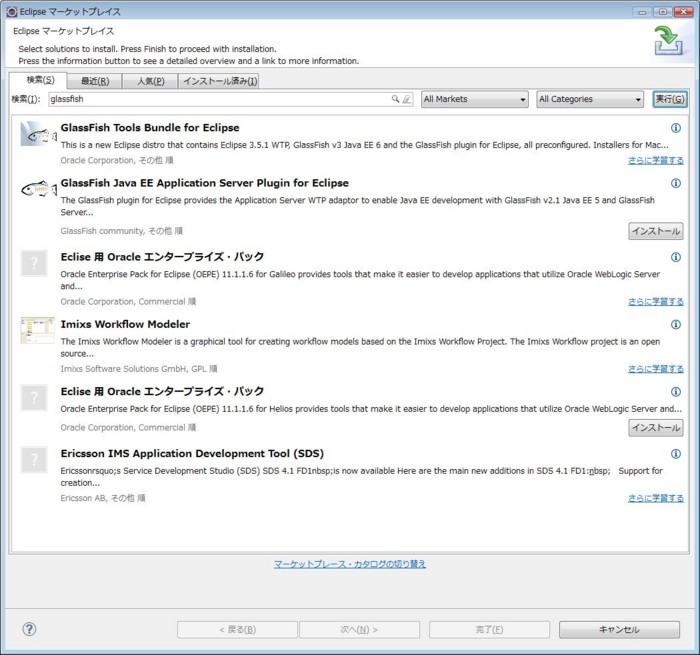The image size is (700, 655).
Task: Click the search magnifier icon in search field
Action: (395, 99)
